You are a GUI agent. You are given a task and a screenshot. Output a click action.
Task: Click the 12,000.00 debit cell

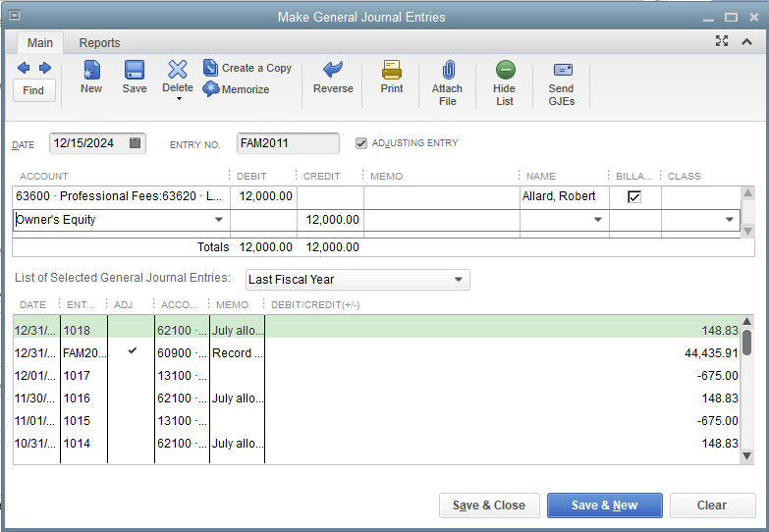point(263,196)
